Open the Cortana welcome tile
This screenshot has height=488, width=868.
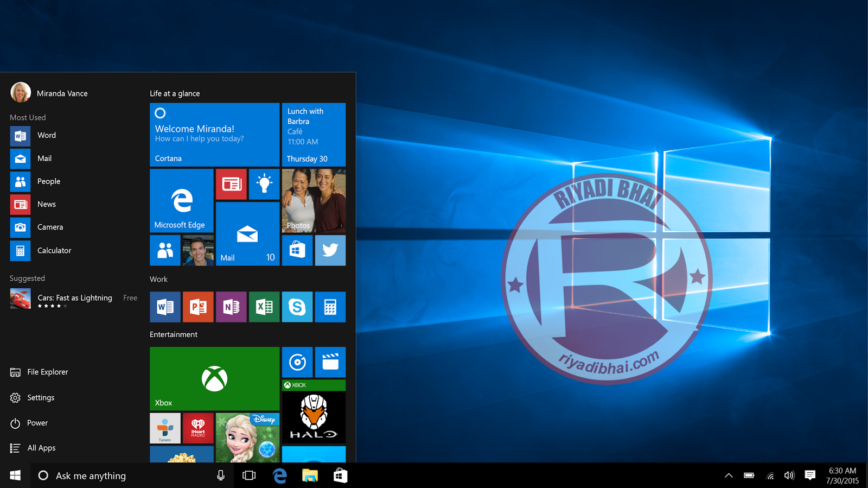click(214, 135)
